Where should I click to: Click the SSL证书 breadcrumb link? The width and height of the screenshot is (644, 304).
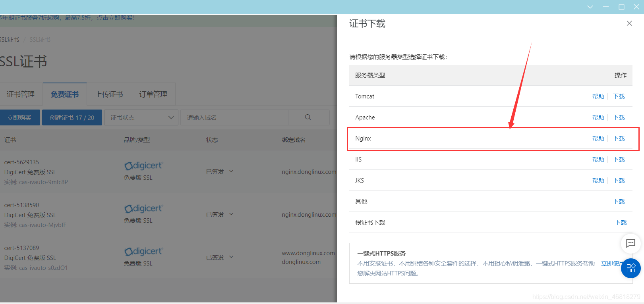click(10, 40)
